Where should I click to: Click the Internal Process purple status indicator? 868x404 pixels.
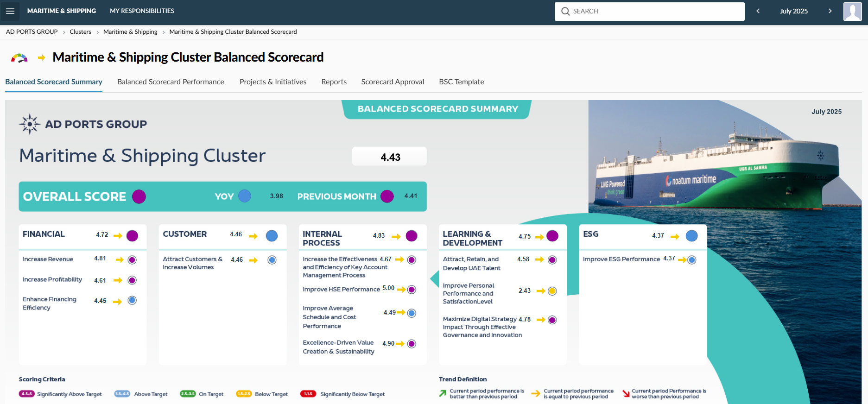[412, 236]
